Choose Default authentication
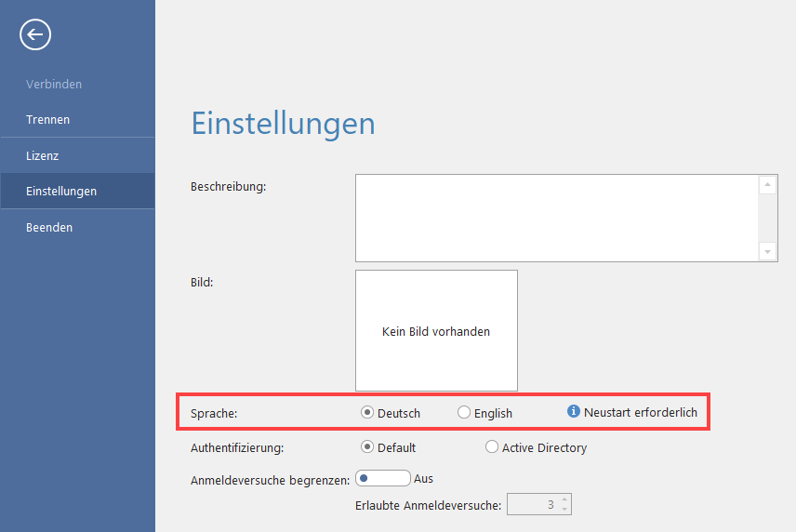Image resolution: width=796 pixels, height=532 pixels. 366,447
